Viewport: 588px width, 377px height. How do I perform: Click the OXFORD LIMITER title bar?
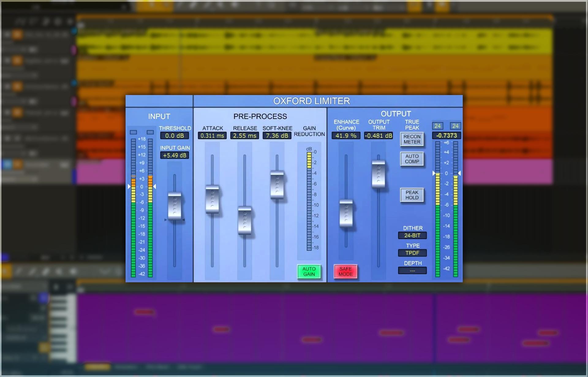tap(328, 101)
